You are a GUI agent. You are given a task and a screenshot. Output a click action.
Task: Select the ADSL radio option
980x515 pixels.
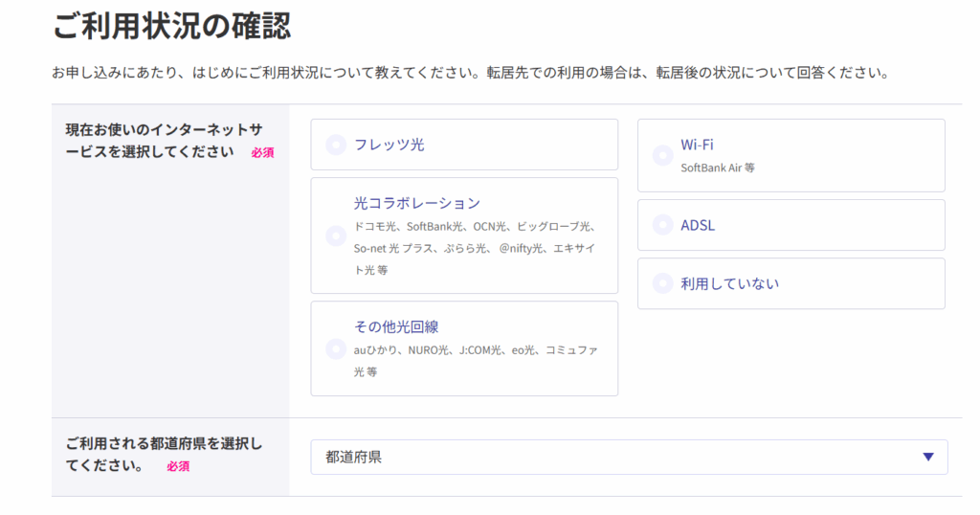662,225
